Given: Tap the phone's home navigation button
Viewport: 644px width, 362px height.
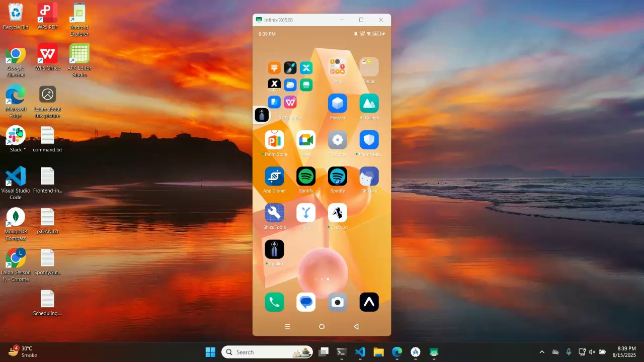Looking at the screenshot, I should (322, 326).
